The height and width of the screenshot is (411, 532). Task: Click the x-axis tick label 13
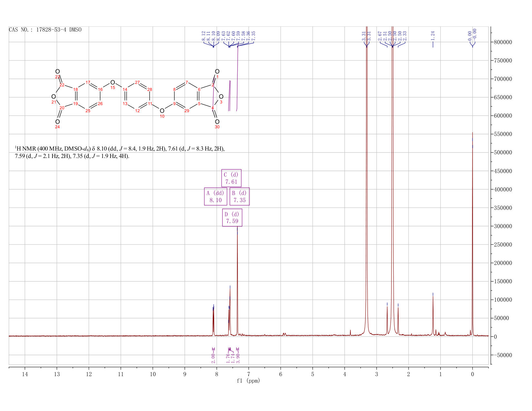point(57,374)
